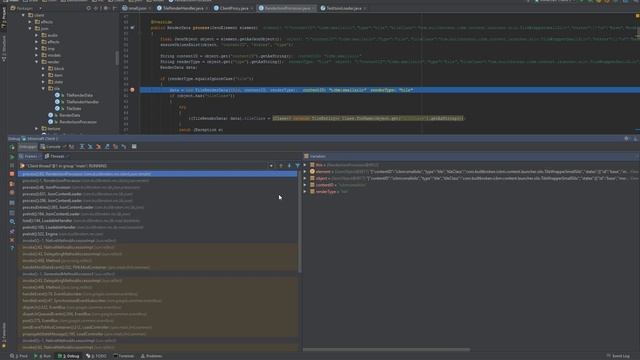Screen dimensions: 640x360
Task: Expand the 'audio' folder in project tree
Action: coord(36,36)
